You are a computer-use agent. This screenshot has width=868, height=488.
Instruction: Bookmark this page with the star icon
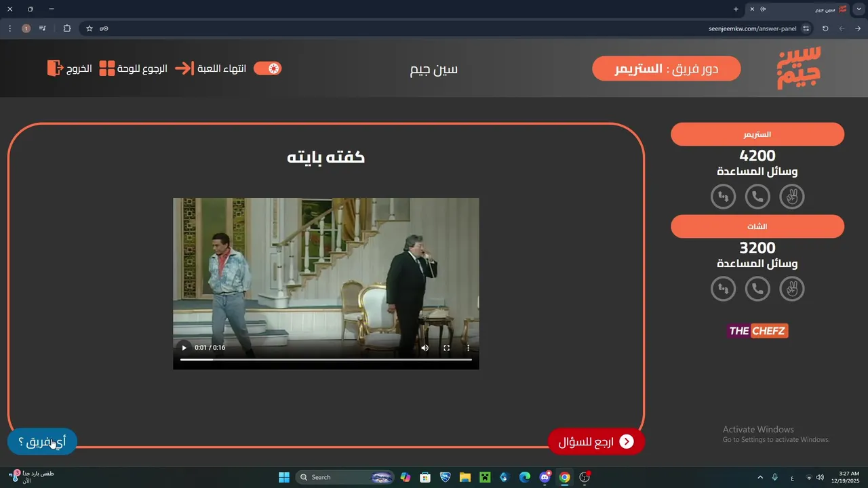(89, 28)
